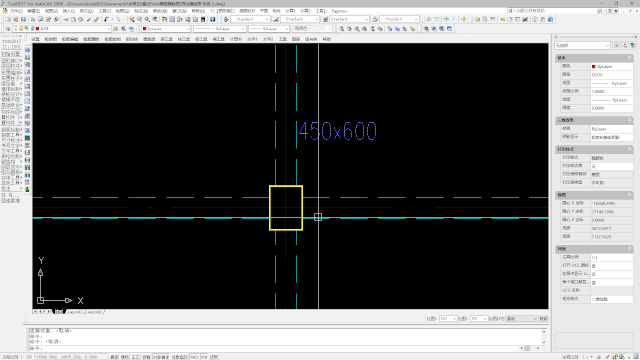Open the DesignCenter icon
The height and width of the screenshot is (360, 640).
click(172, 19)
